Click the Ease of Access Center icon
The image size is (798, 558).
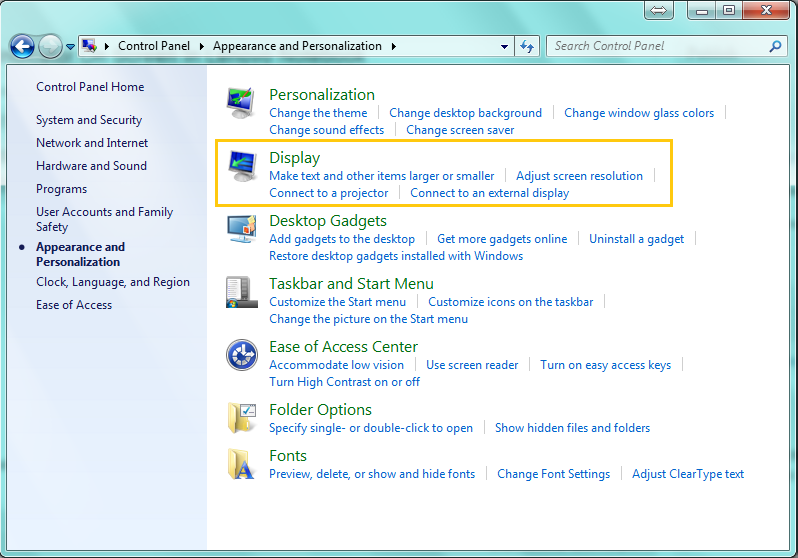tap(242, 356)
